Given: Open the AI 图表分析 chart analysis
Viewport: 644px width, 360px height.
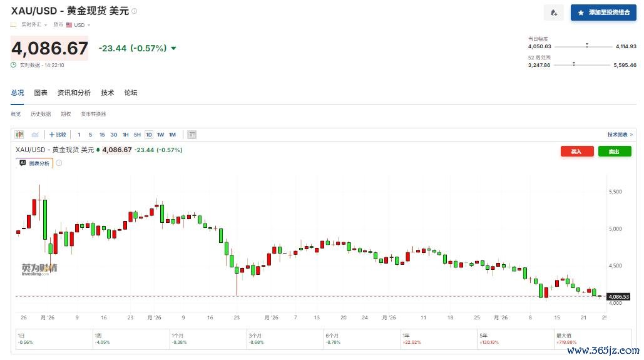Looking at the screenshot, I should point(34,163).
